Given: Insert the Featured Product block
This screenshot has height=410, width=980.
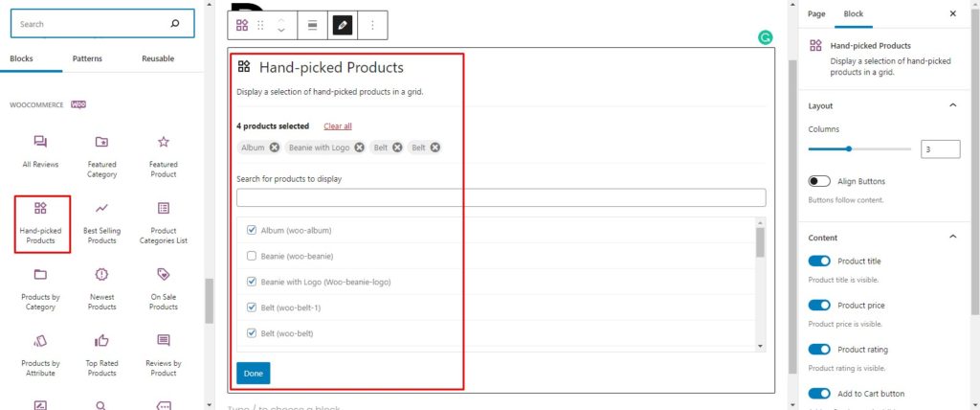Looking at the screenshot, I should click(x=163, y=156).
